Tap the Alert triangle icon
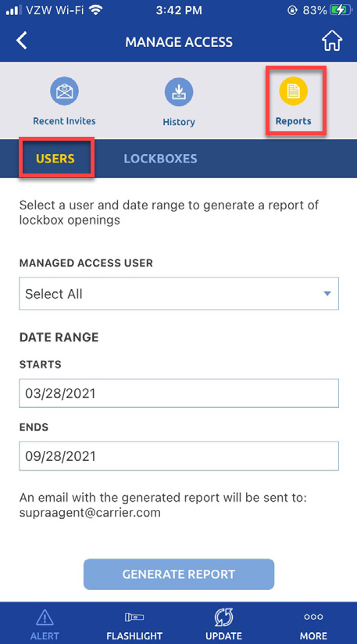 (45, 617)
